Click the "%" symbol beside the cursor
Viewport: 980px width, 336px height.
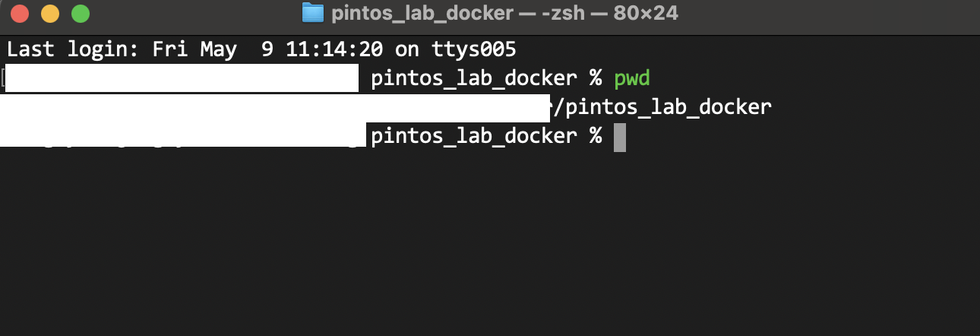[595, 136]
